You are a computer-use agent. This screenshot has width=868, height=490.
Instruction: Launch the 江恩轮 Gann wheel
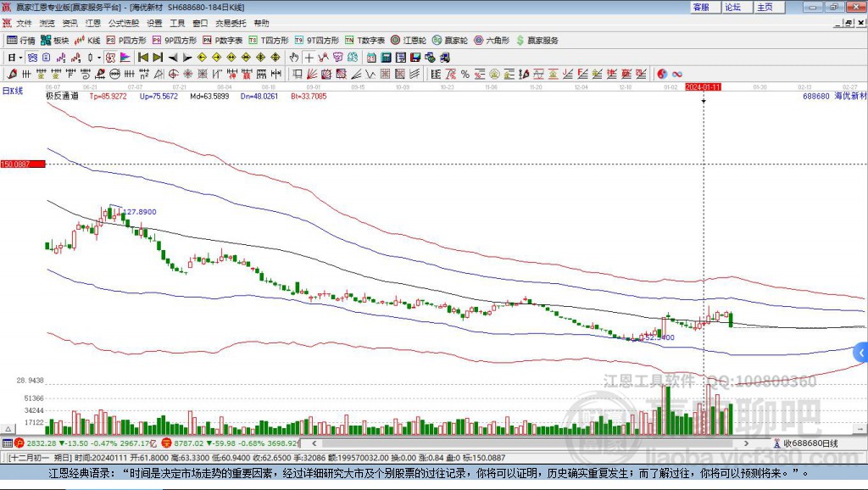(409, 41)
